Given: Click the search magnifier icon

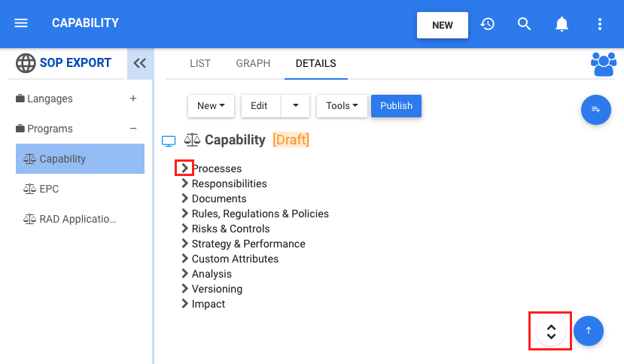Looking at the screenshot, I should click(525, 24).
